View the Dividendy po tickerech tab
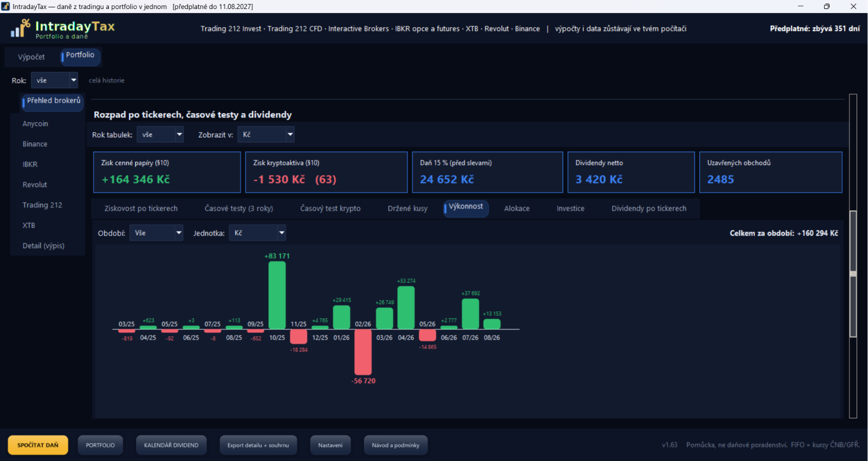Image resolution: width=868 pixels, height=461 pixels. (649, 208)
